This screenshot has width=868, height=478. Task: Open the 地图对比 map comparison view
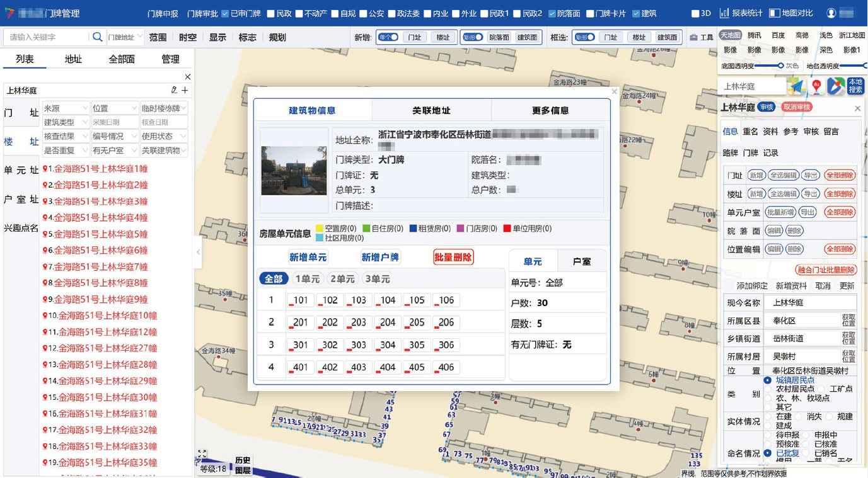click(792, 13)
